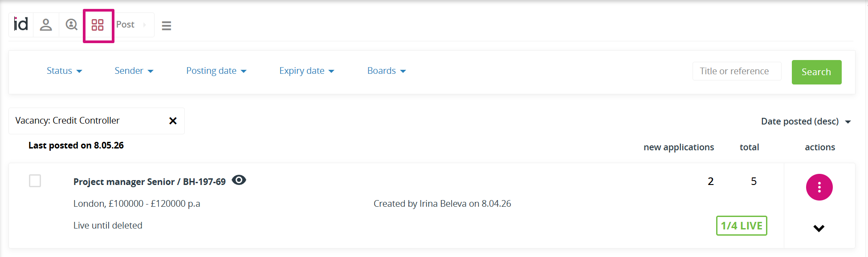Click the id logo icon

click(x=21, y=24)
